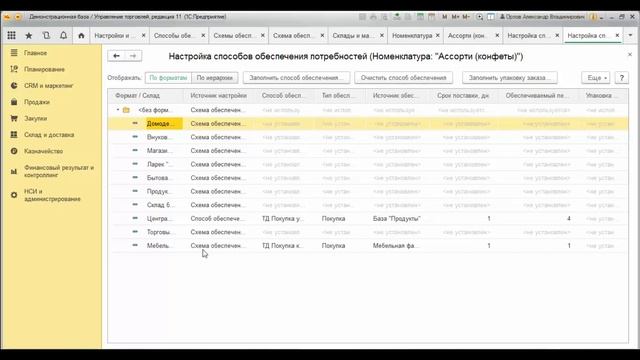Click the Финансовый результат chart icon
The width and height of the screenshot is (640, 360).
(x=14, y=171)
